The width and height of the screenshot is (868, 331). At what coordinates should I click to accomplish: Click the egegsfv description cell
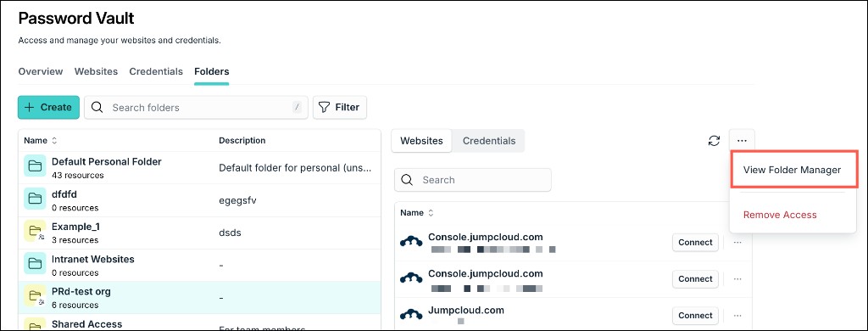pyautogui.click(x=237, y=200)
